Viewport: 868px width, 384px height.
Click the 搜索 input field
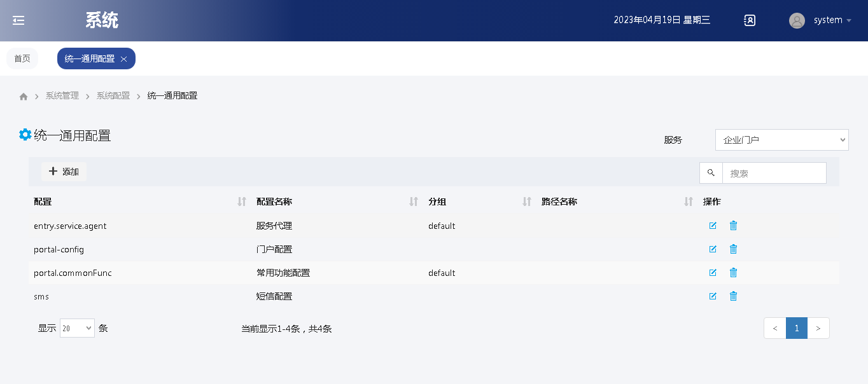(774, 173)
